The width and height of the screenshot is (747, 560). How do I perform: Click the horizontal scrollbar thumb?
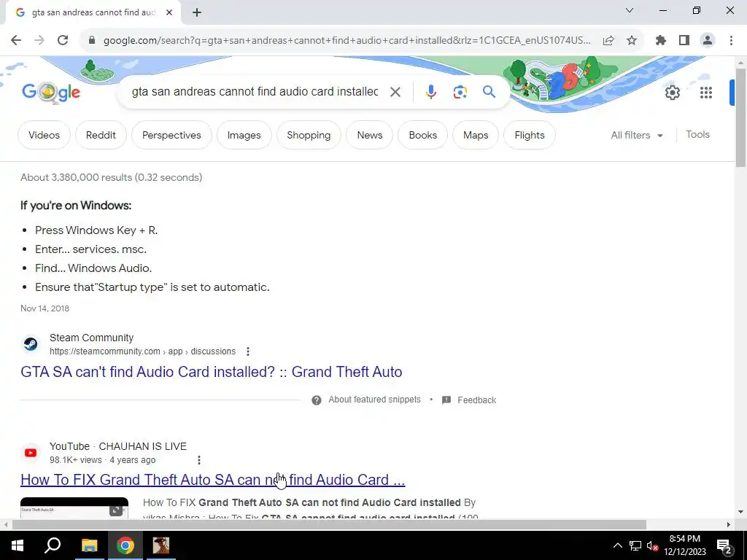(x=329, y=525)
